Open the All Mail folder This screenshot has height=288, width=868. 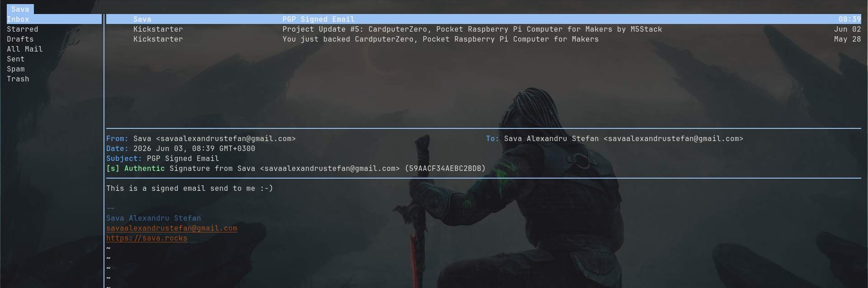pyautogui.click(x=25, y=49)
